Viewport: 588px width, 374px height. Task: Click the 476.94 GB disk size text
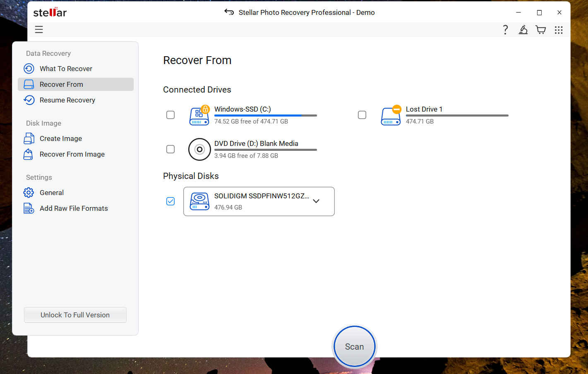pos(228,207)
